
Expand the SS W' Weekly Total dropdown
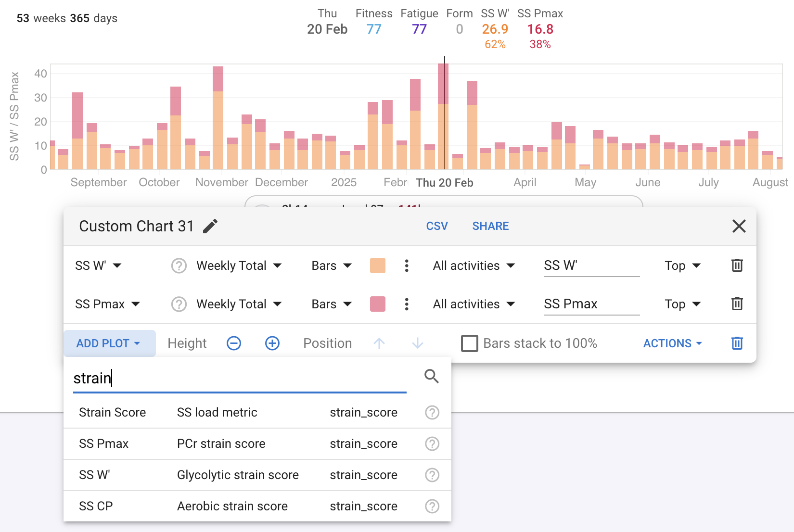[239, 266]
